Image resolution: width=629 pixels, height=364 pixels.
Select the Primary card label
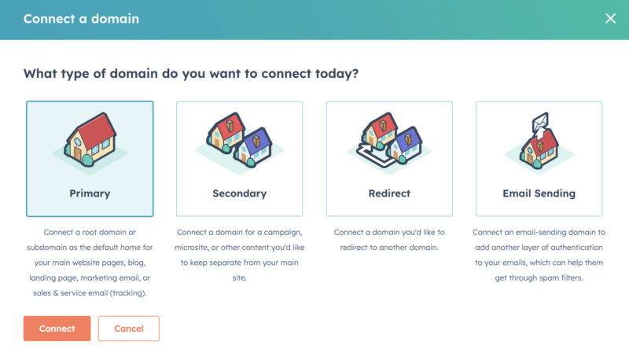tap(90, 193)
